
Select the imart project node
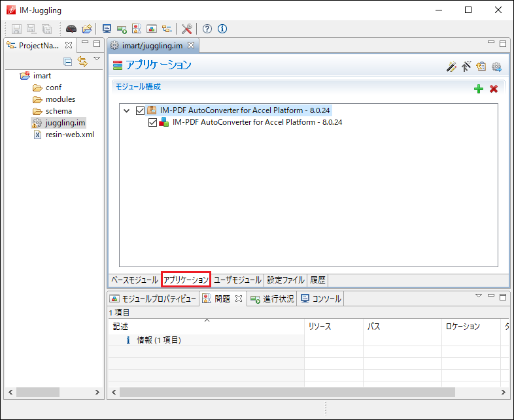point(42,76)
